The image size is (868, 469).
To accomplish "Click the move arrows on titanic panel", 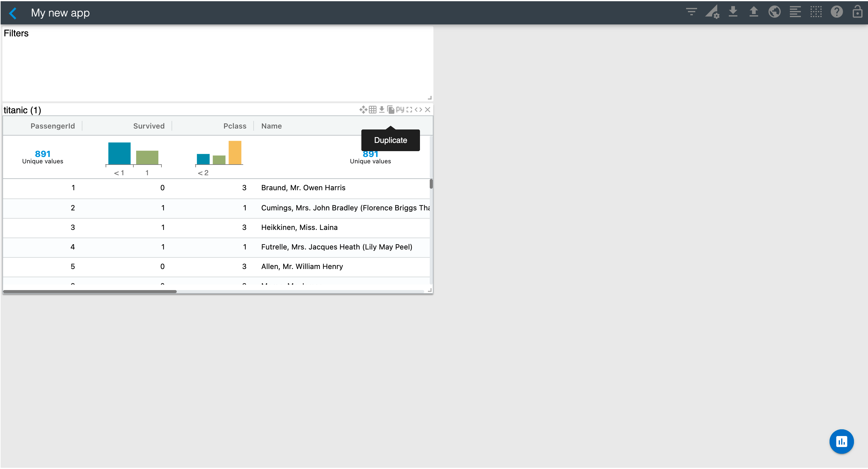I will [x=363, y=110].
